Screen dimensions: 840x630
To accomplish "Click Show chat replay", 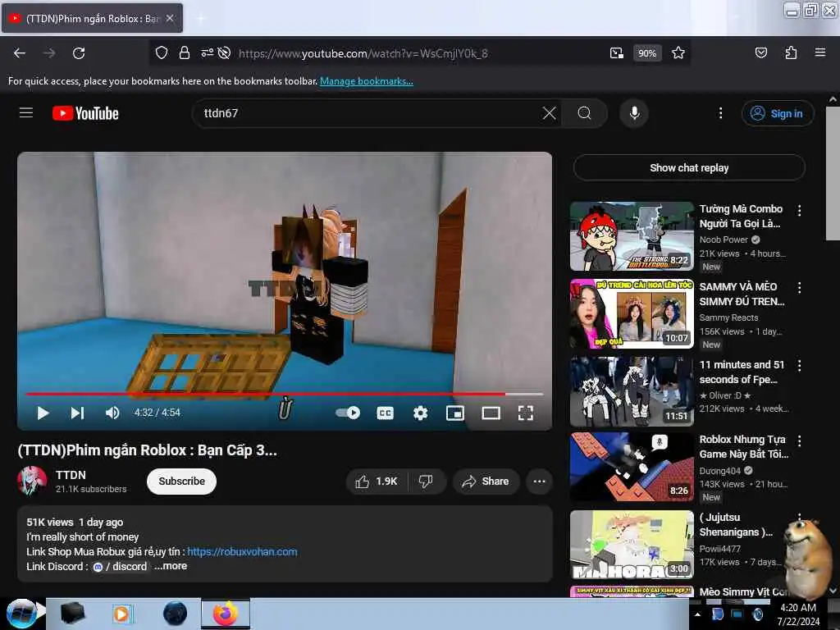I will [689, 167].
